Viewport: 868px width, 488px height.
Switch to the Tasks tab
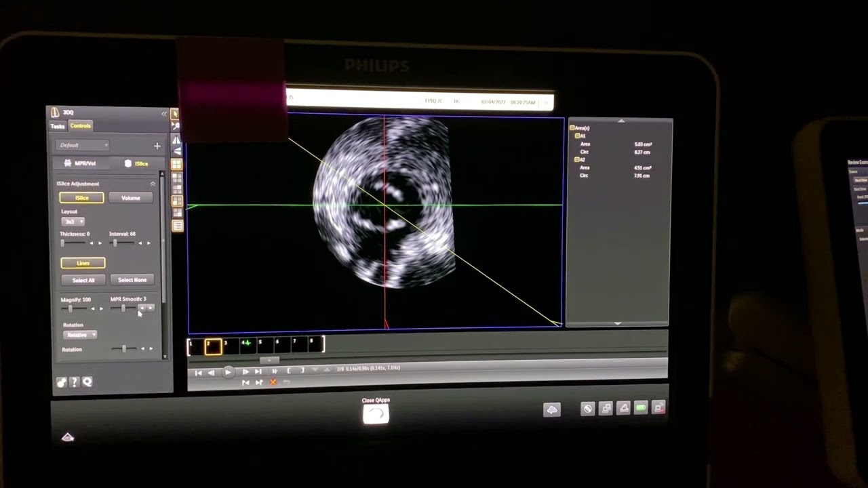click(58, 126)
